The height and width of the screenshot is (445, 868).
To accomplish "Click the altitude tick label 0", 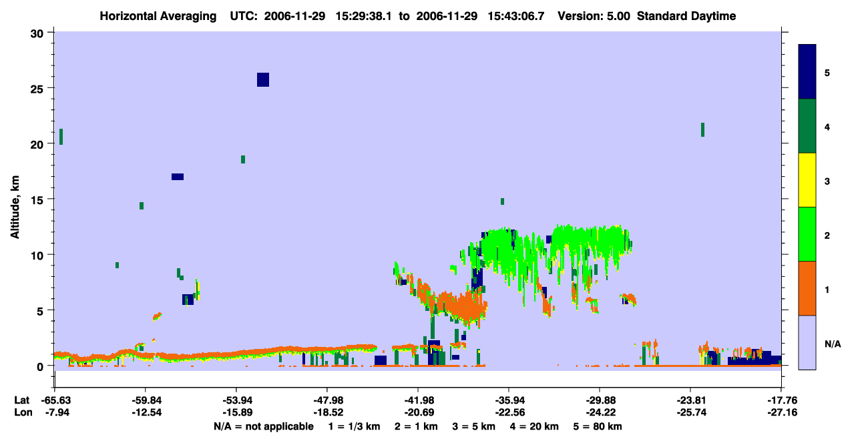I will (41, 366).
